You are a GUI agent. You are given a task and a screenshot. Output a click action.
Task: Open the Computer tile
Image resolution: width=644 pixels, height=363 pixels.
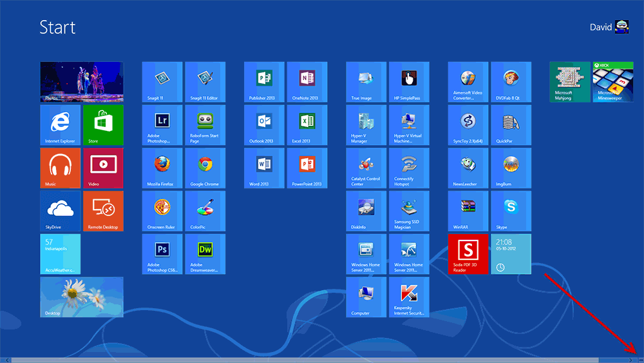pos(366,297)
